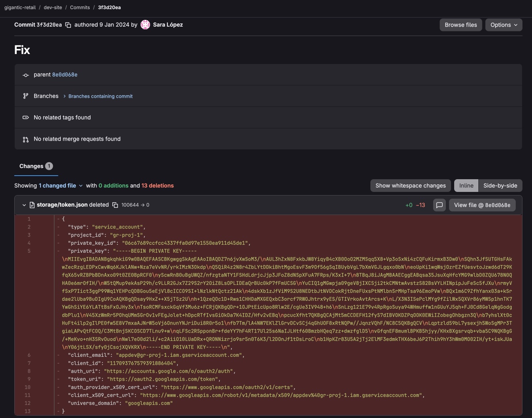The image size is (532, 418).
Task: Toggle Show whitespace changes
Action: (410, 185)
